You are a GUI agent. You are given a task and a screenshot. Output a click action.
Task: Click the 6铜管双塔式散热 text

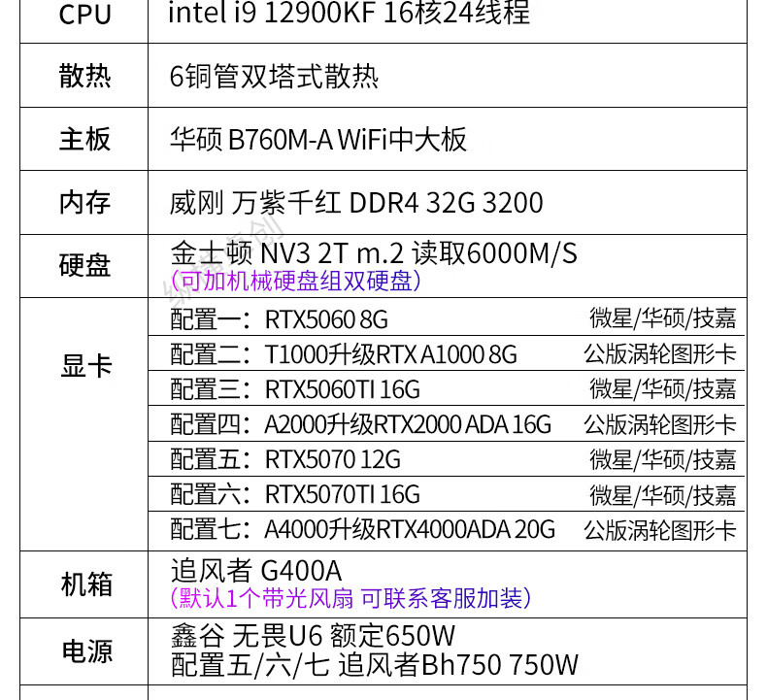(x=274, y=77)
